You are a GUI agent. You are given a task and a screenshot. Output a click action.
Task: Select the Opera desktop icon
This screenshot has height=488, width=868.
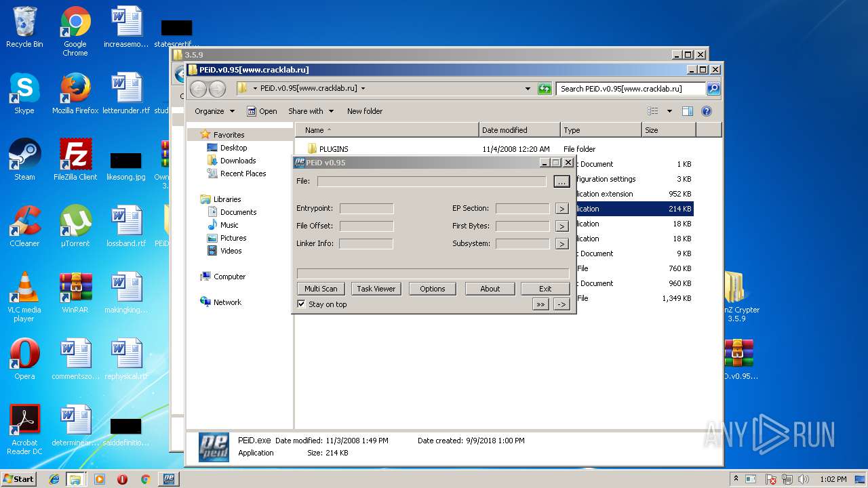24,359
